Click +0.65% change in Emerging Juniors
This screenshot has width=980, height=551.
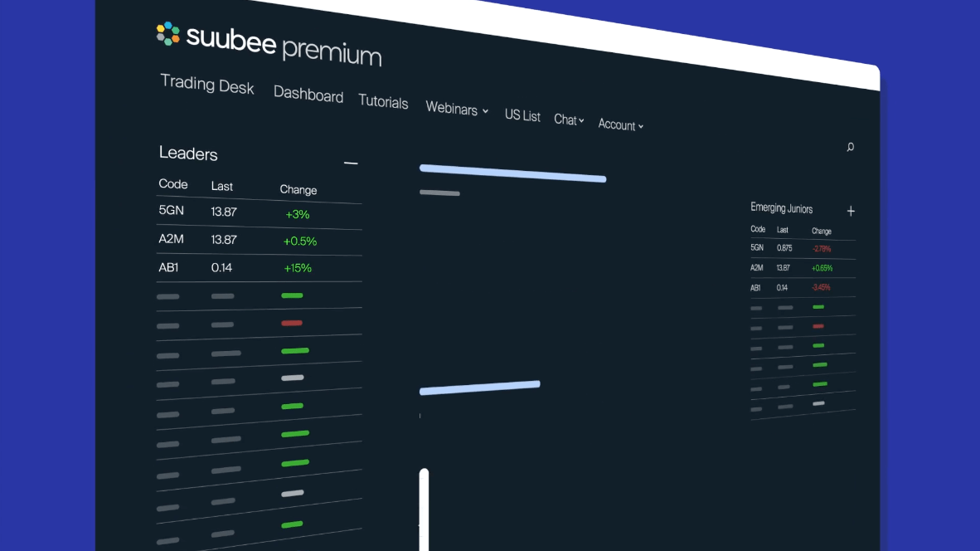(822, 268)
